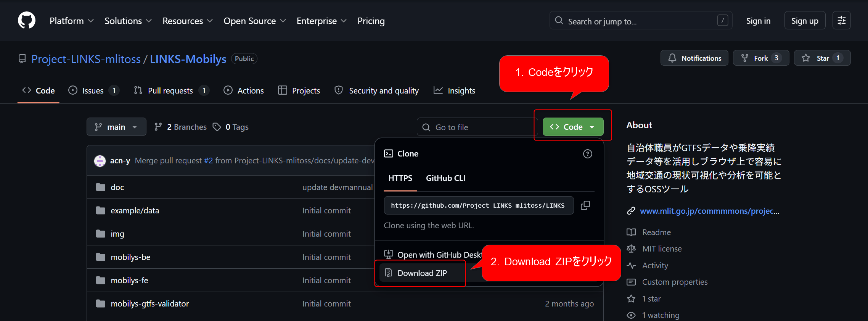Open Custom properties link
Image resolution: width=868 pixels, height=321 pixels.
coord(675,282)
